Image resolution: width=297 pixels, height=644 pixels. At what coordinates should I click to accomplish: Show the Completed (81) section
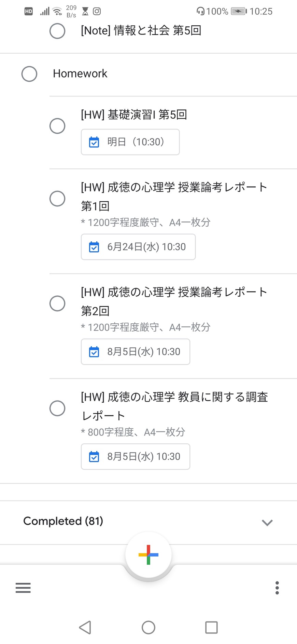click(x=63, y=521)
